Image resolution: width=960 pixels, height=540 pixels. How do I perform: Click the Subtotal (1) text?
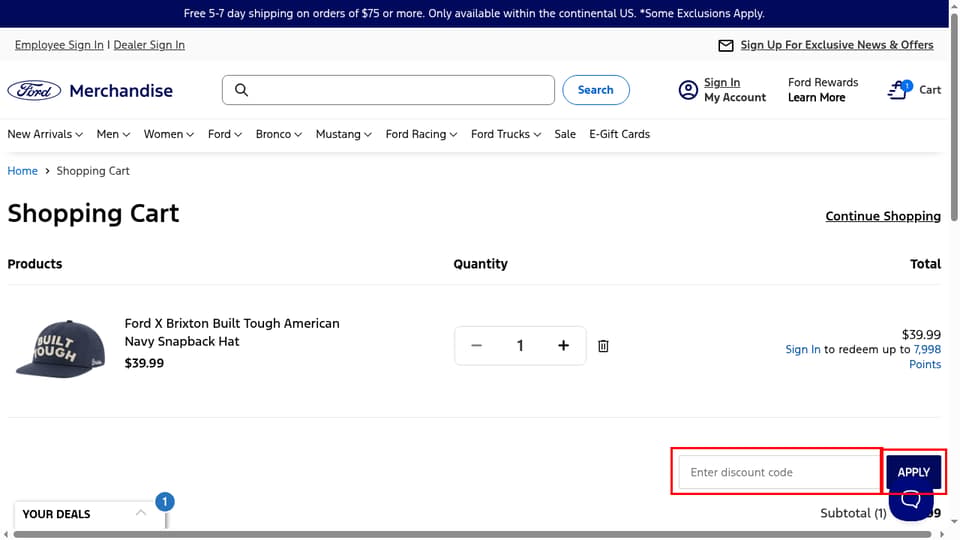tap(853, 513)
